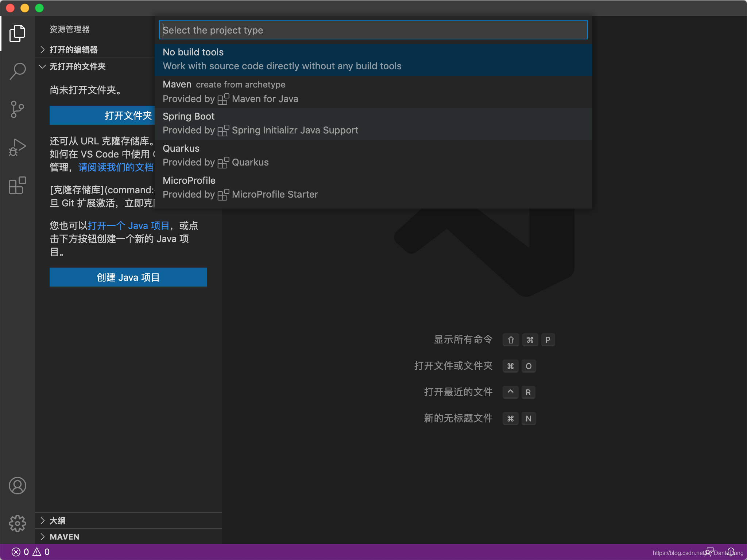Click the N key hint for new file
This screenshot has height=560, width=747.
[x=529, y=419]
